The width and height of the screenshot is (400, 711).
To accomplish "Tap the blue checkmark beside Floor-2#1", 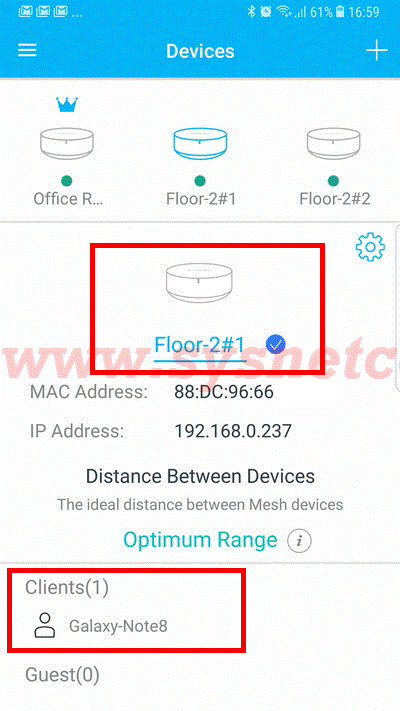I will coord(276,346).
